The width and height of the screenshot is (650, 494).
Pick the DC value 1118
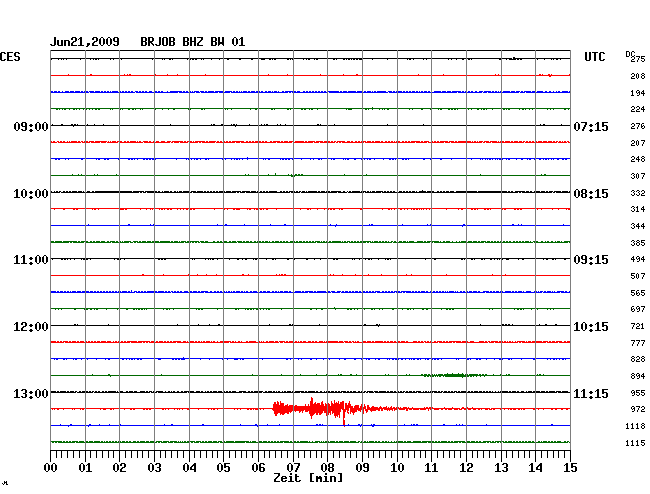[635, 426]
